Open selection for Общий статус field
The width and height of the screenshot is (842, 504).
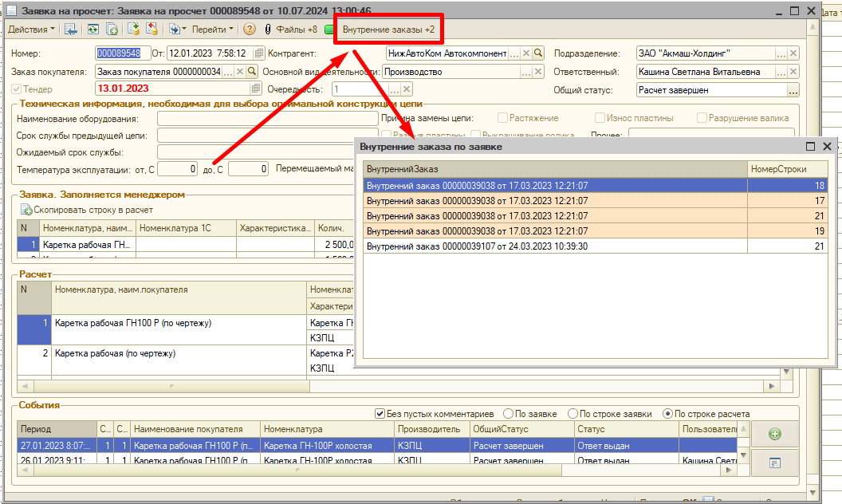point(793,90)
